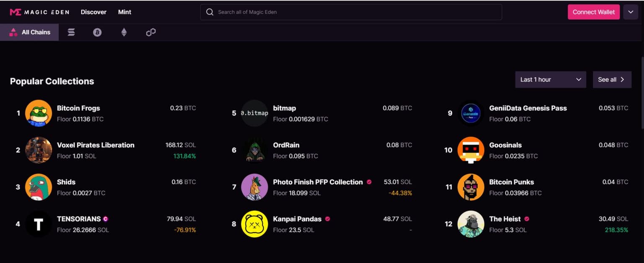The image size is (644, 263).
Task: Filter by Ethereum chain icon
Action: click(124, 32)
